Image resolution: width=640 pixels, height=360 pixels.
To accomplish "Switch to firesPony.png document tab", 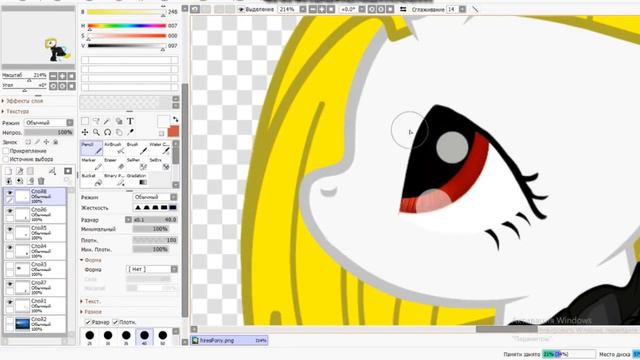I will point(229,340).
